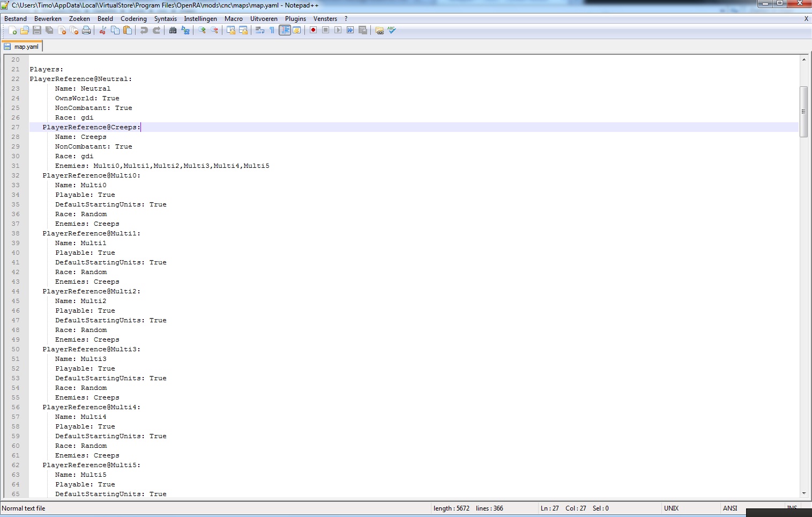Close document with menu bar X

click(x=806, y=19)
